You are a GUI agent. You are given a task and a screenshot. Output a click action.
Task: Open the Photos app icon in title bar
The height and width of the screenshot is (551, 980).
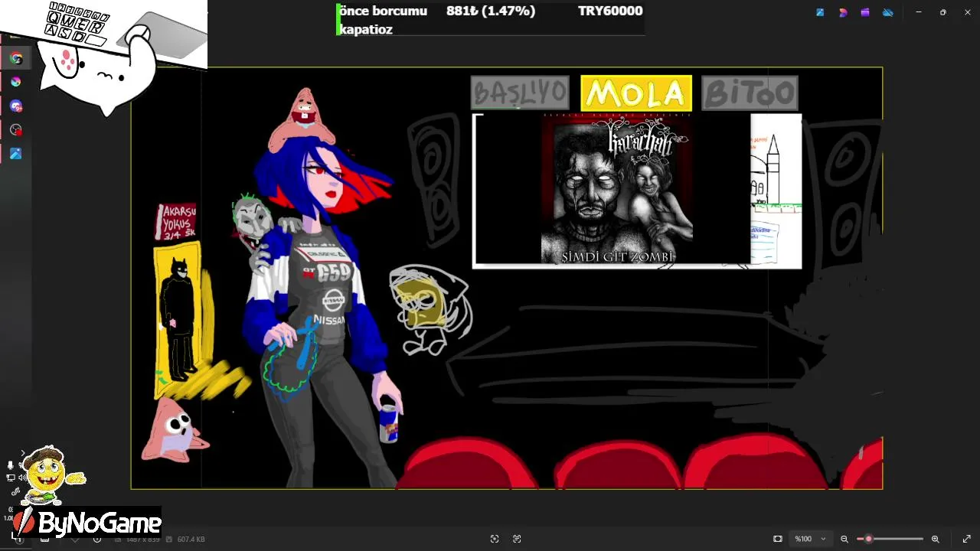(x=820, y=12)
